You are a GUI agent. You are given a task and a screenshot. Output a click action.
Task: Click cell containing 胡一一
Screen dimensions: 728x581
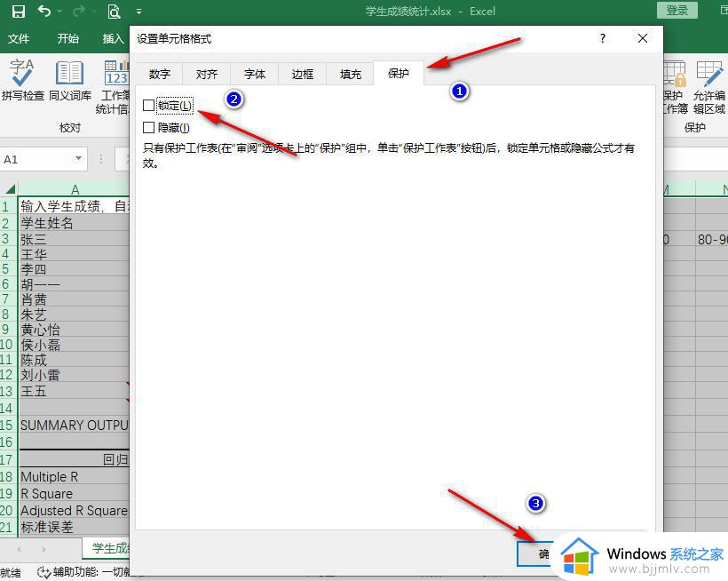point(75,284)
